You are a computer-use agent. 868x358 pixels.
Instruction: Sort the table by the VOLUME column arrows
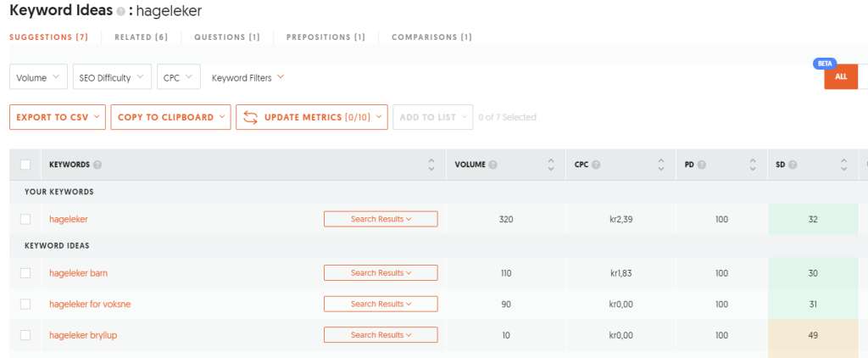tap(550, 165)
